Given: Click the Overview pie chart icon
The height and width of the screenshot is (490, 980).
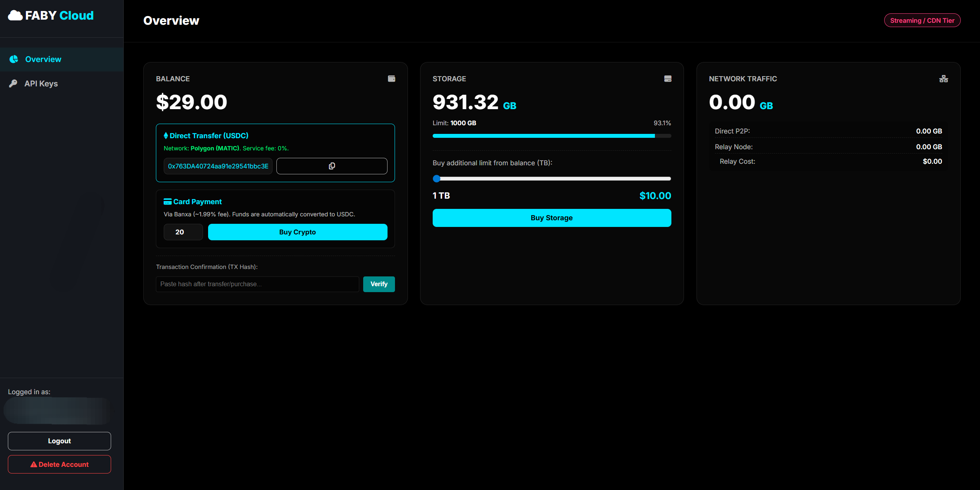Looking at the screenshot, I should 14,59.
